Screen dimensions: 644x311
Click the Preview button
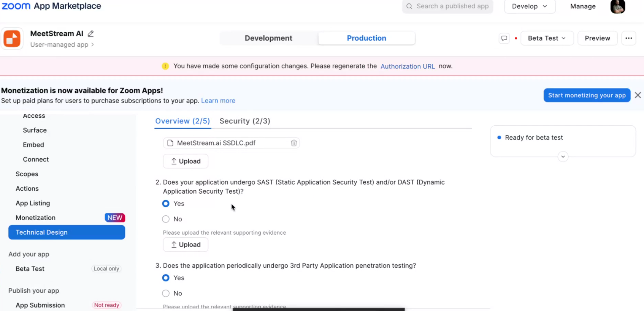597,38
